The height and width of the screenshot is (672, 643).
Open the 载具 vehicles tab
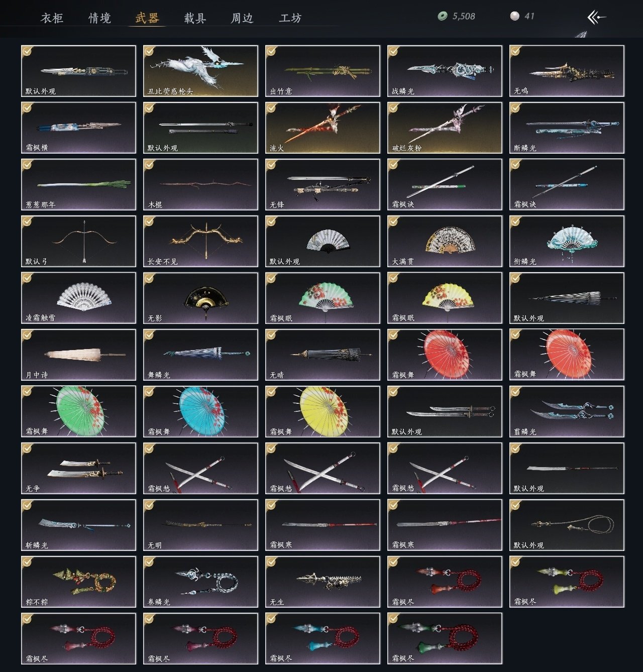(195, 18)
